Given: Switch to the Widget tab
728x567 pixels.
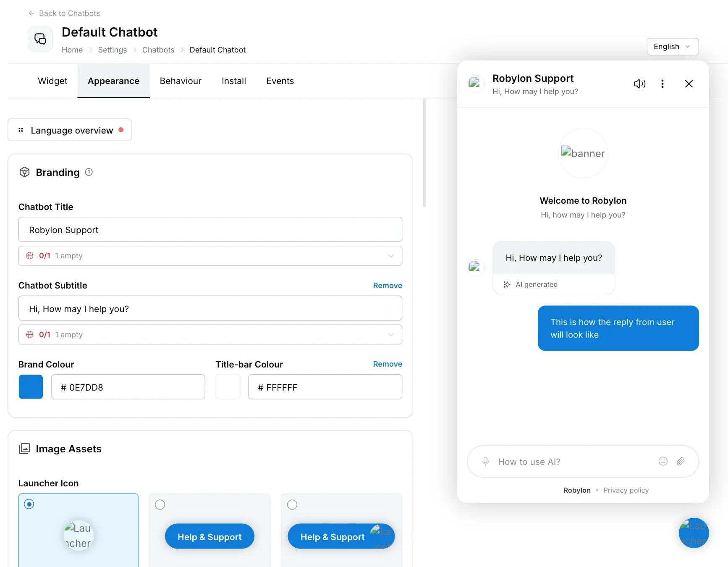Looking at the screenshot, I should tap(52, 81).
